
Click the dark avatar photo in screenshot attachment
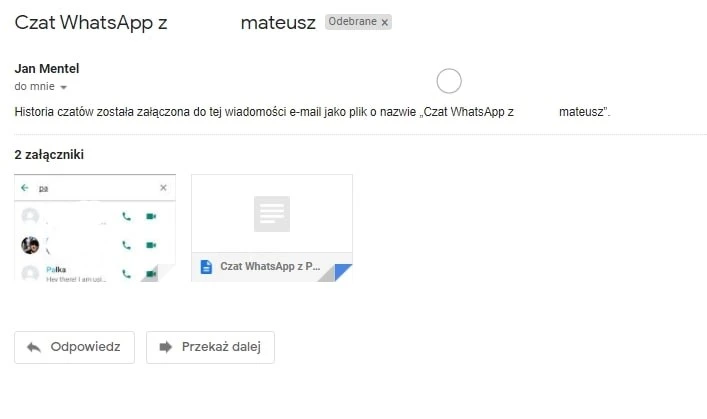(30, 244)
